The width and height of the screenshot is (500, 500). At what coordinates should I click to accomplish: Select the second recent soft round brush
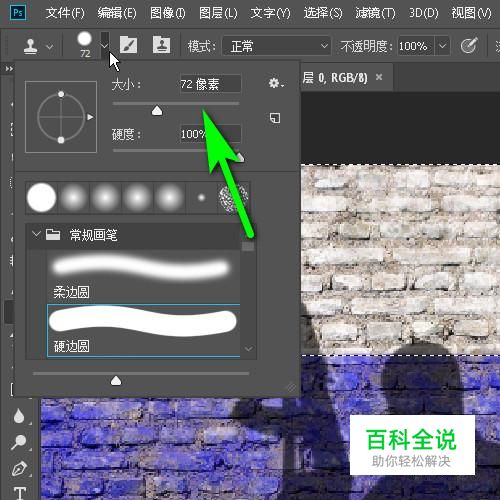click(x=73, y=197)
